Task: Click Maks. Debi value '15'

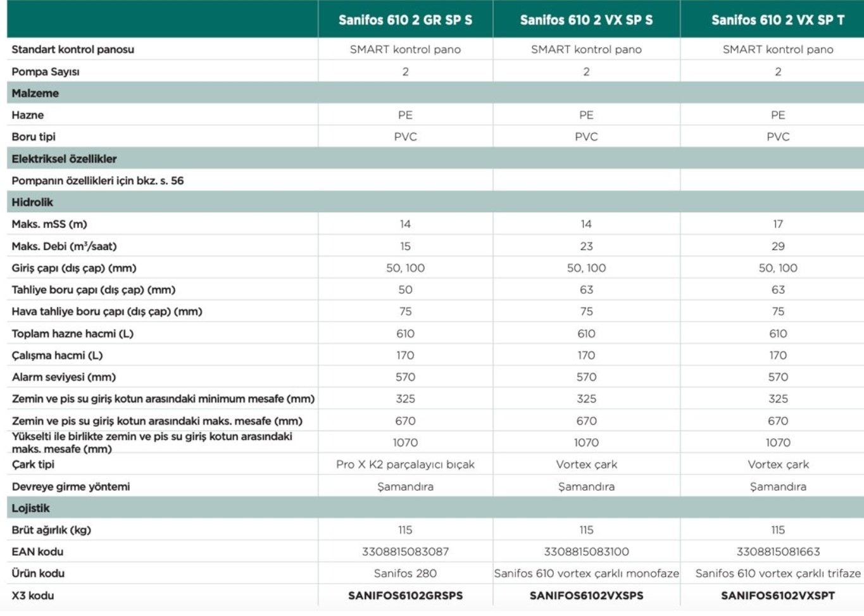Action: click(405, 246)
